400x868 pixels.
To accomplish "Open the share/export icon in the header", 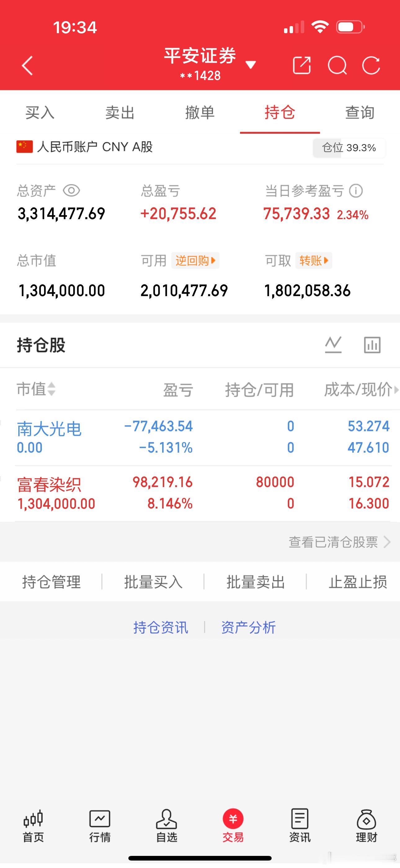I will point(301,65).
